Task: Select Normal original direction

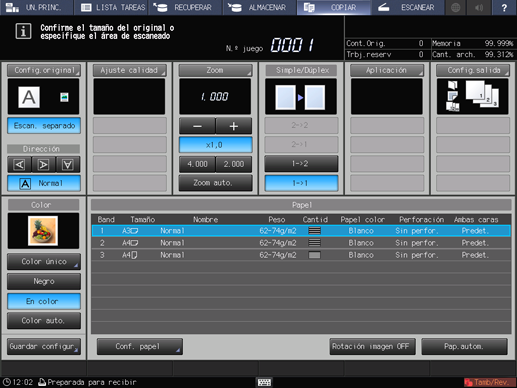Action: point(44,183)
